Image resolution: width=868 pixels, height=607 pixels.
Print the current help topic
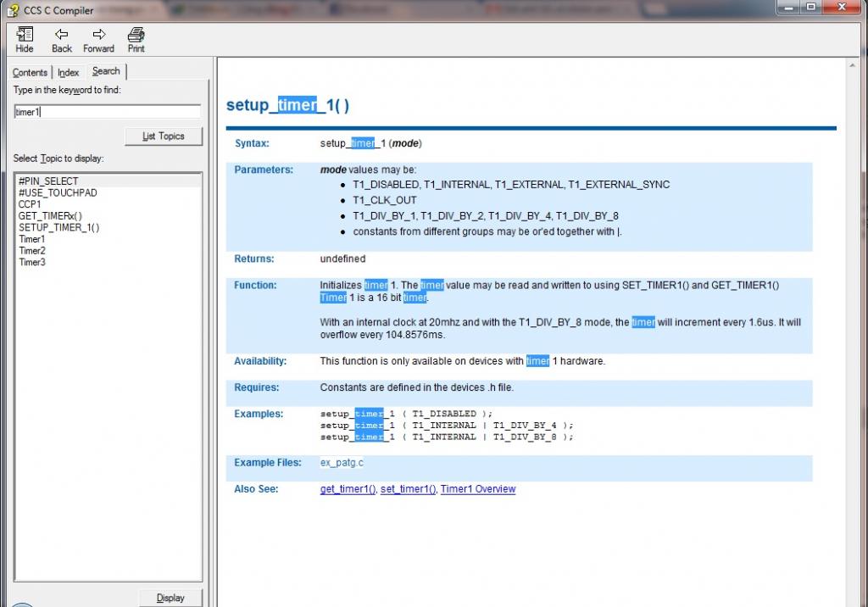tap(136, 40)
